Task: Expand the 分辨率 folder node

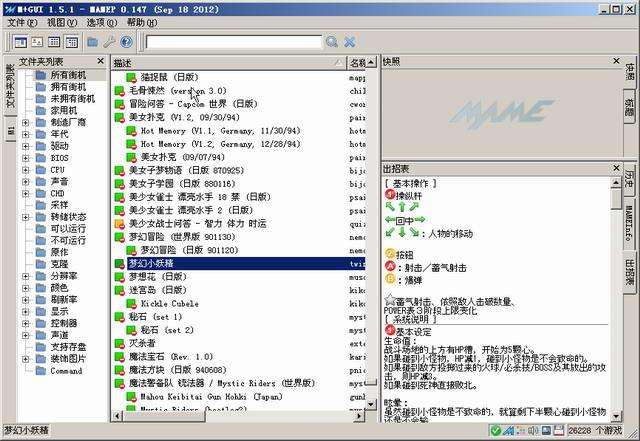Action: click(26, 275)
